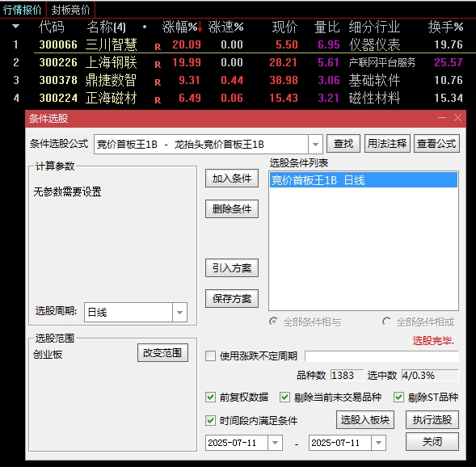The image size is (476, 467).
Task: Run the screen with 执行选股
Action: 432,420
